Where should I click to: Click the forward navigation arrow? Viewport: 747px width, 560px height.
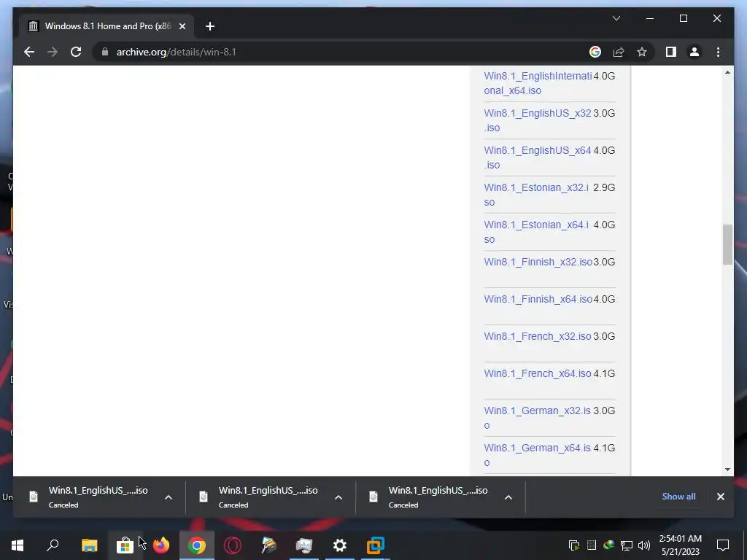53,52
